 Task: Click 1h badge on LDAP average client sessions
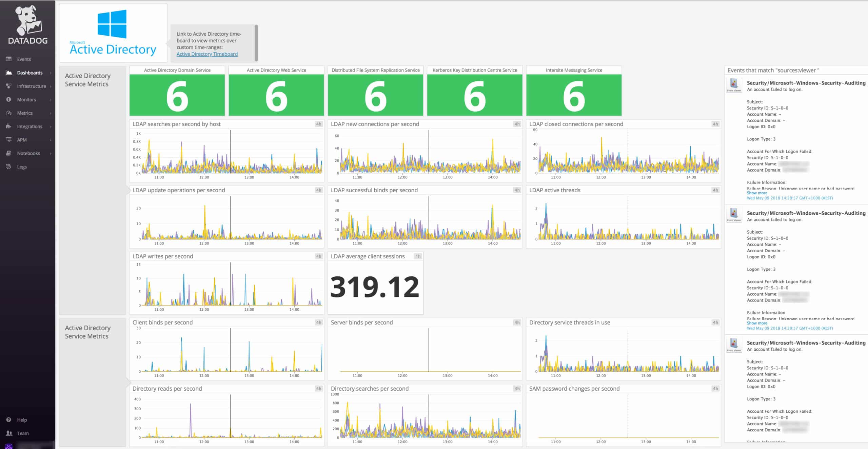[418, 256]
